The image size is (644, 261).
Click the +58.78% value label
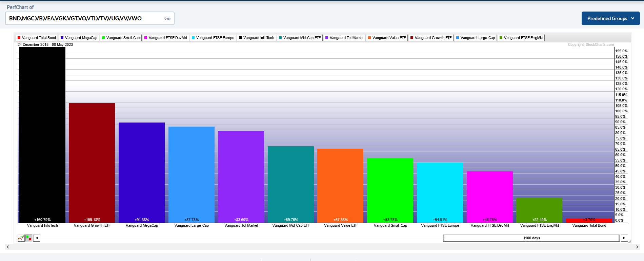tap(390, 220)
